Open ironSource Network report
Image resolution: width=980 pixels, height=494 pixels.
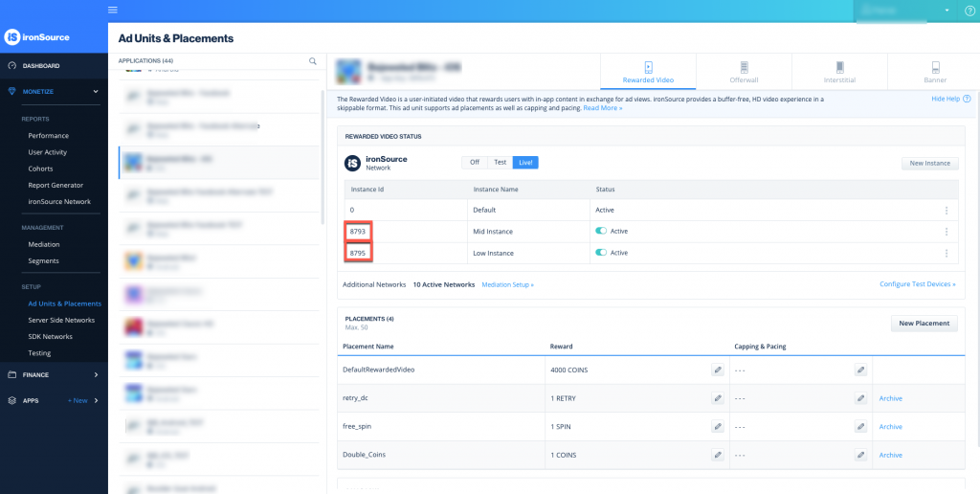point(59,201)
